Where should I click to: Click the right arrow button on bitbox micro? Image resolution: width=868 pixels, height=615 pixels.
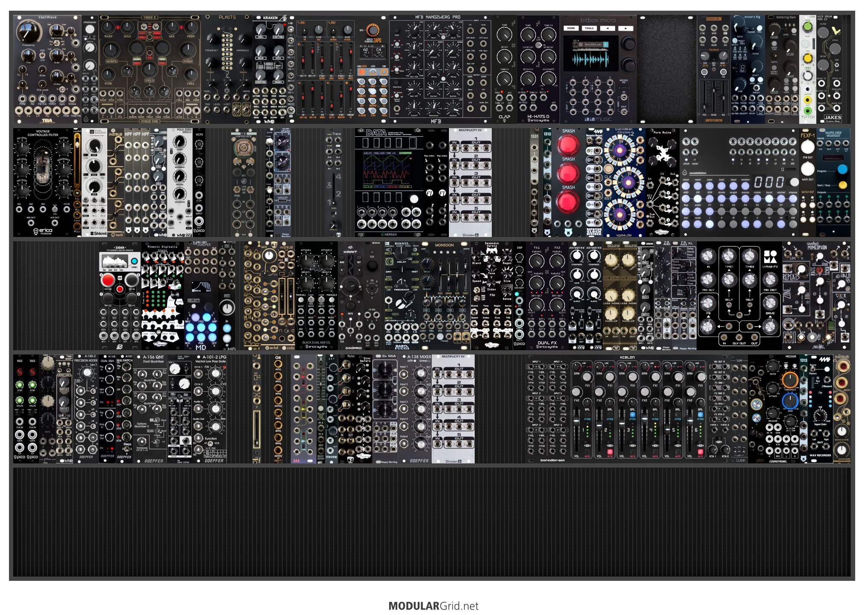[626, 28]
